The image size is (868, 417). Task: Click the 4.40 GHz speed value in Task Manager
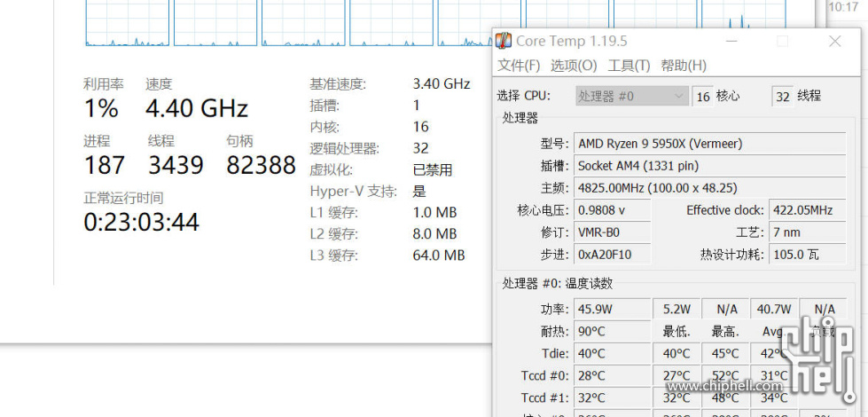tap(197, 108)
